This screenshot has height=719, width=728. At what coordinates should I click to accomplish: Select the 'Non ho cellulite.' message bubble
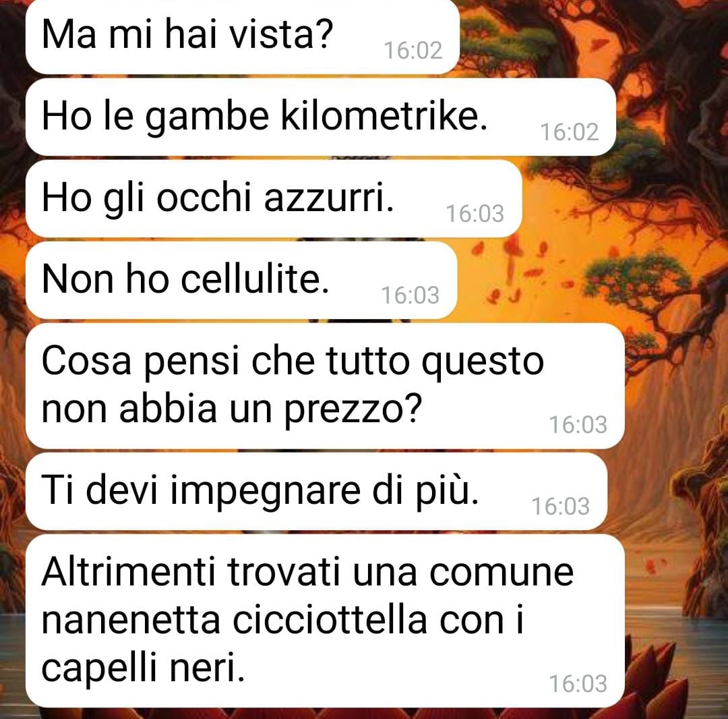click(x=241, y=280)
